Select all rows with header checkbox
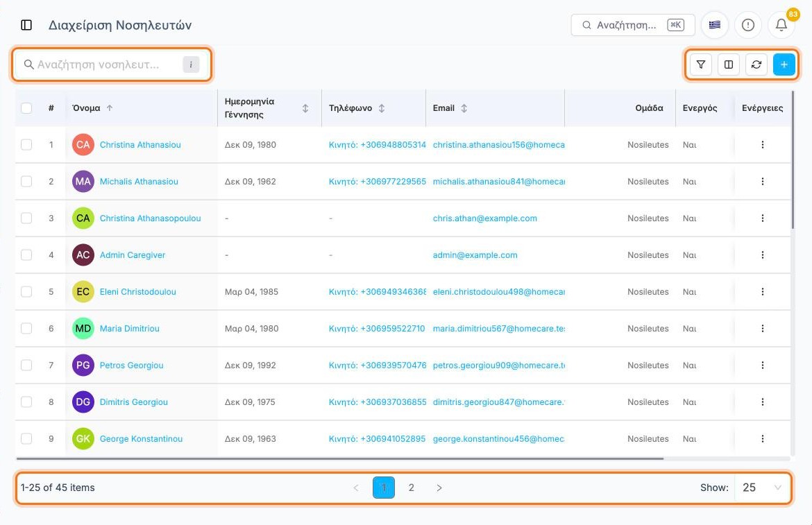This screenshot has height=525, width=812. 26,108
